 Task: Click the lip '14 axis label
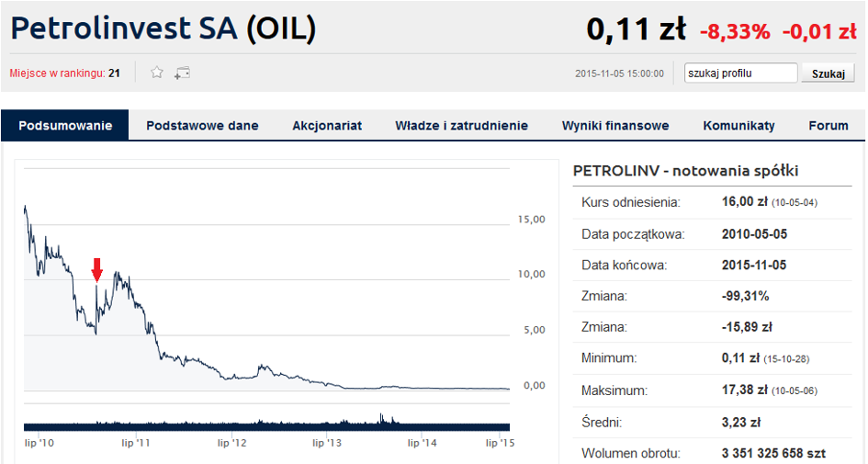(423, 443)
